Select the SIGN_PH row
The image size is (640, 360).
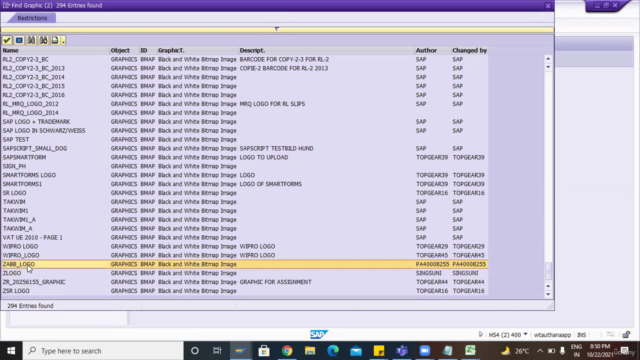coord(244,166)
